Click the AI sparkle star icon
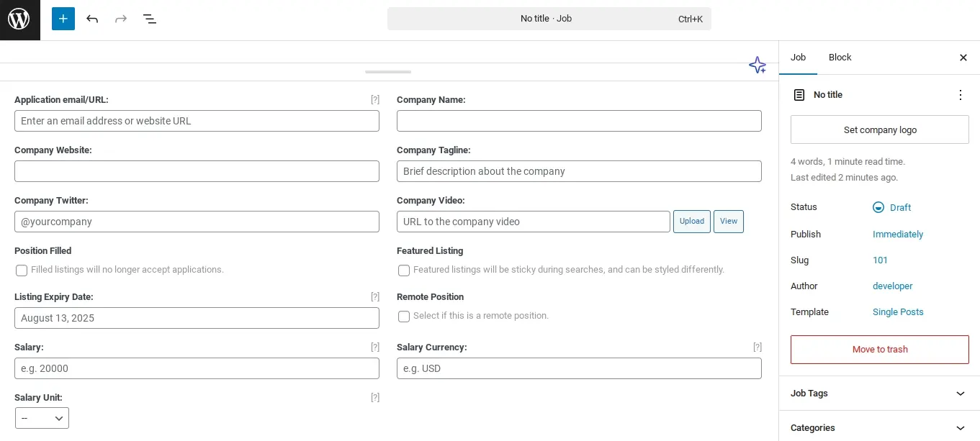 [x=758, y=65]
